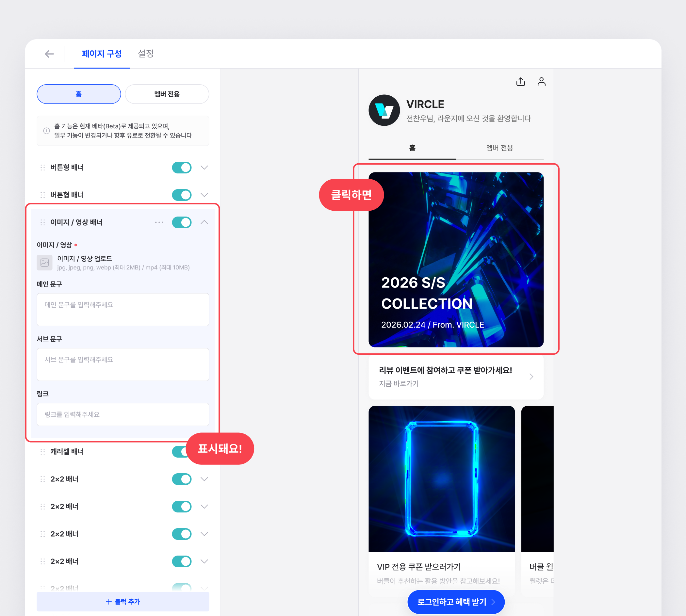Select the 멤버 전용 tab in preview

click(499, 148)
